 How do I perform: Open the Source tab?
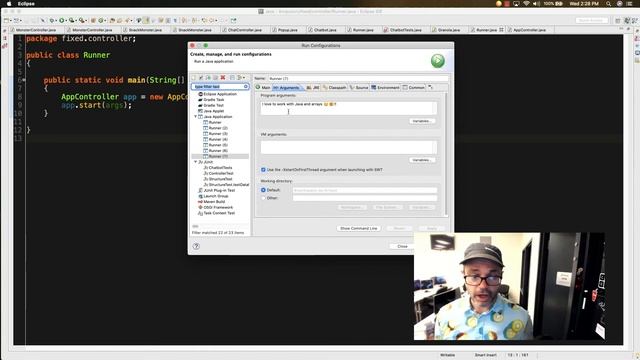[359, 87]
